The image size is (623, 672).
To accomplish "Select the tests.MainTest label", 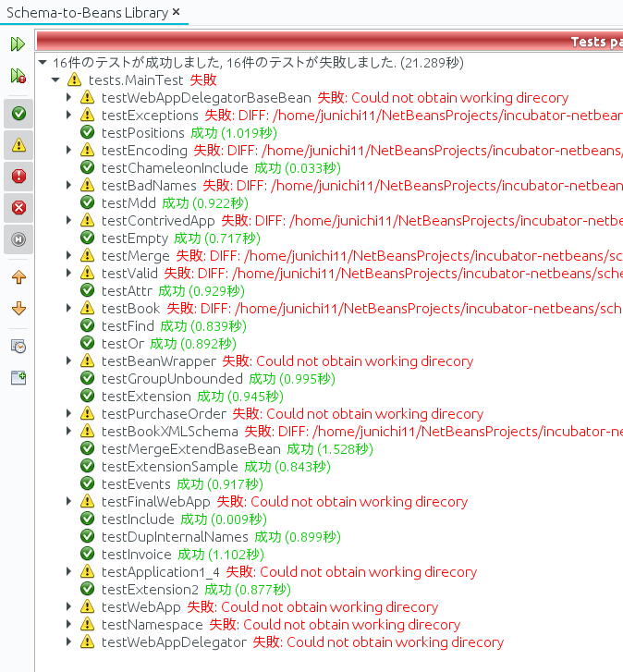I will click(136, 80).
